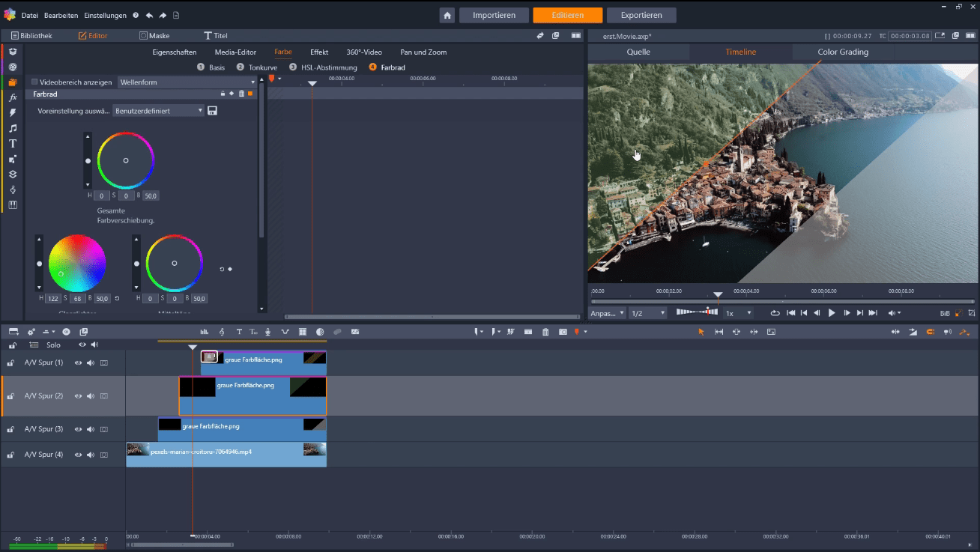Open the 1/2 preview quality dropdown
Screen dimensions: 980x552
[x=647, y=313]
